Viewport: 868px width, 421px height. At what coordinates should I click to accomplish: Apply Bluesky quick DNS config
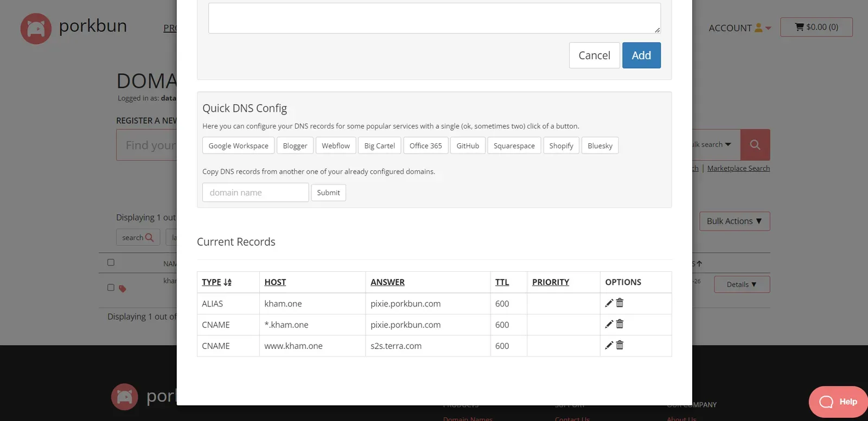click(600, 145)
